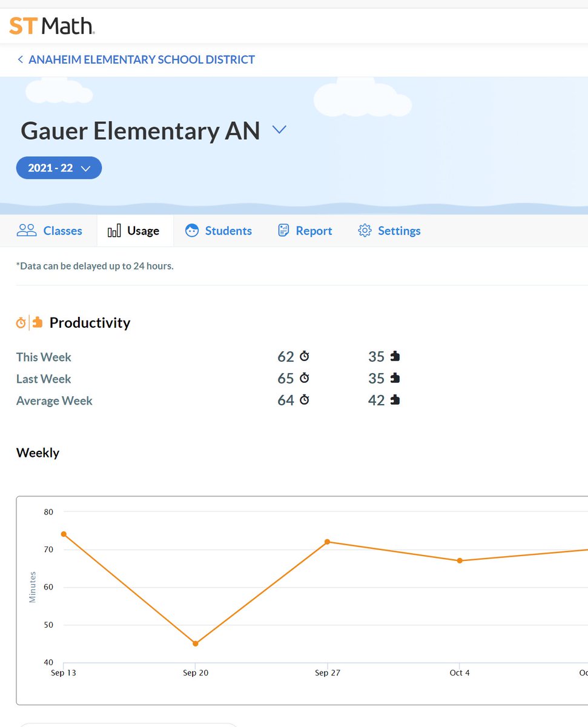This screenshot has height=727, width=588.
Task: Click the Students face icon
Action: (x=192, y=230)
